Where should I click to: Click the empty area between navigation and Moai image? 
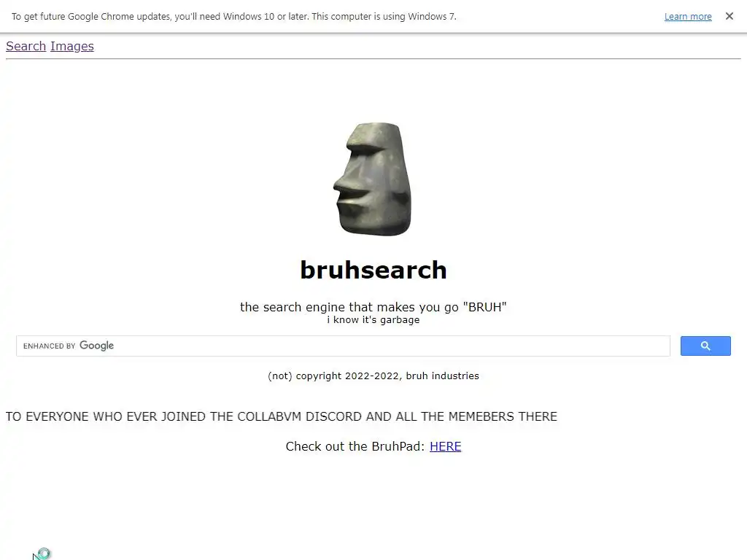coord(373,90)
